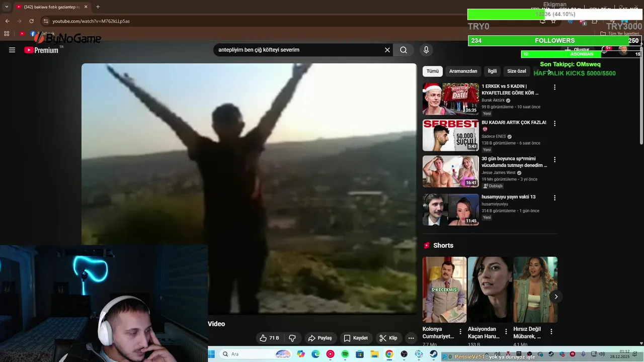Clear the YouTube search query

tap(387, 50)
